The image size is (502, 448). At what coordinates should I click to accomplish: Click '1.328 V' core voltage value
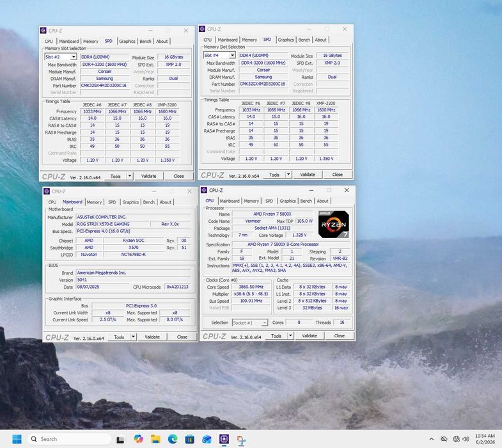pos(299,235)
